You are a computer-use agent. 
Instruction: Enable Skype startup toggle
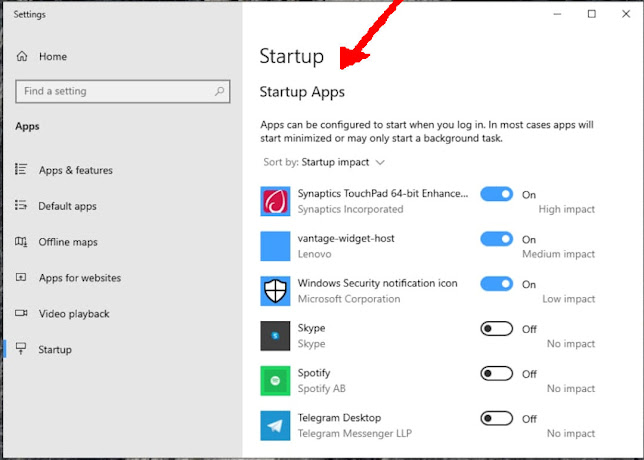click(497, 329)
